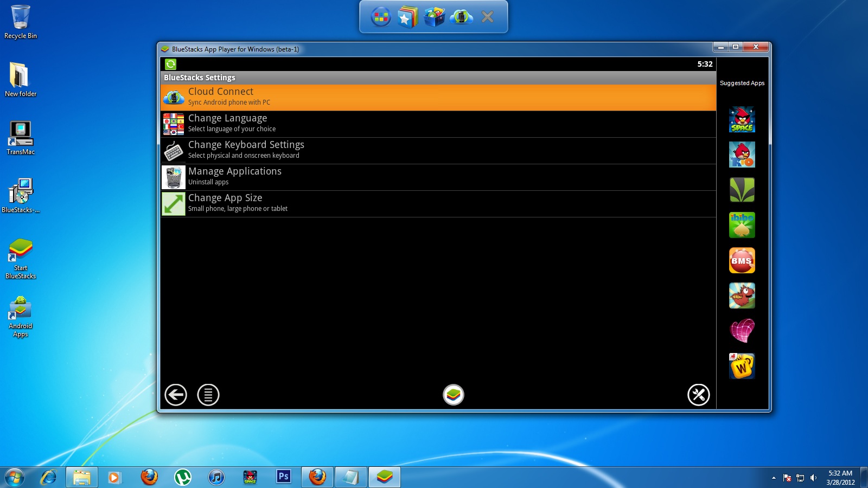Image resolution: width=868 pixels, height=488 pixels.
Task: Minimize the BlueStacks App Player window
Action: [x=720, y=47]
